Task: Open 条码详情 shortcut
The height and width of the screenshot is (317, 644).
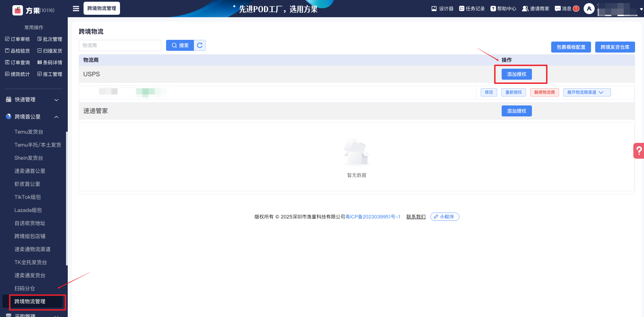Action: [50, 63]
